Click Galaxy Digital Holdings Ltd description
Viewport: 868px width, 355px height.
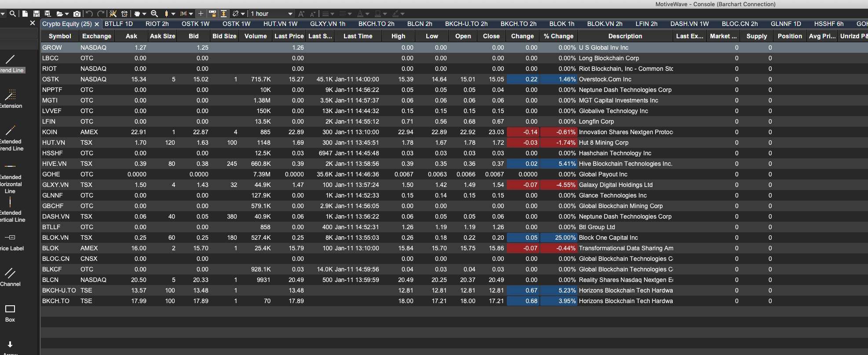[x=615, y=185]
